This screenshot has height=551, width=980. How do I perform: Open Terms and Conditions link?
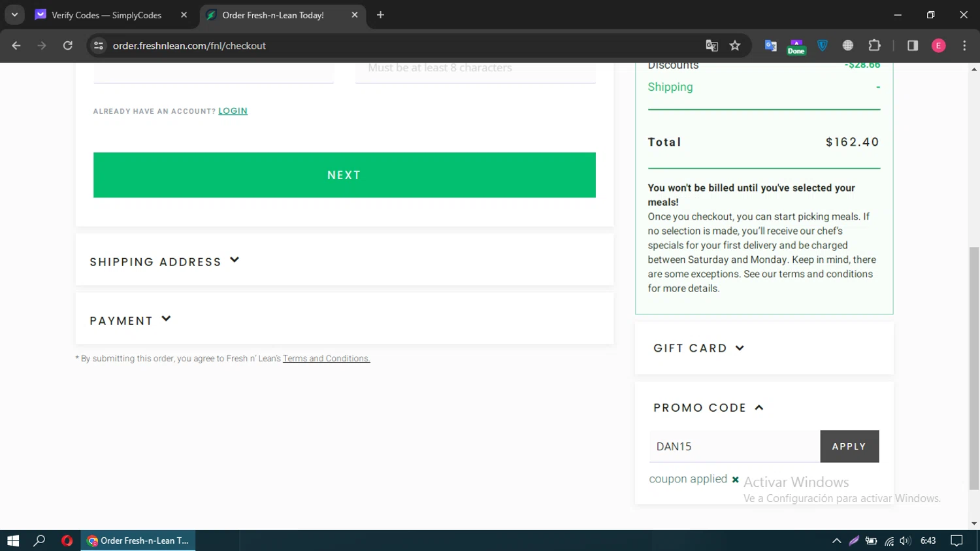[326, 359]
